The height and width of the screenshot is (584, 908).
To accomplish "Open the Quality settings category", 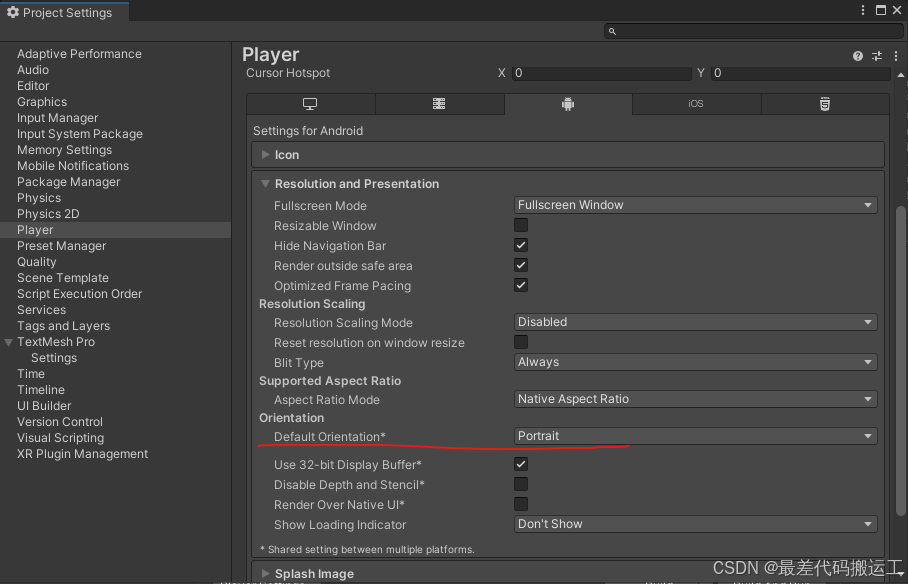I will click(x=36, y=262).
